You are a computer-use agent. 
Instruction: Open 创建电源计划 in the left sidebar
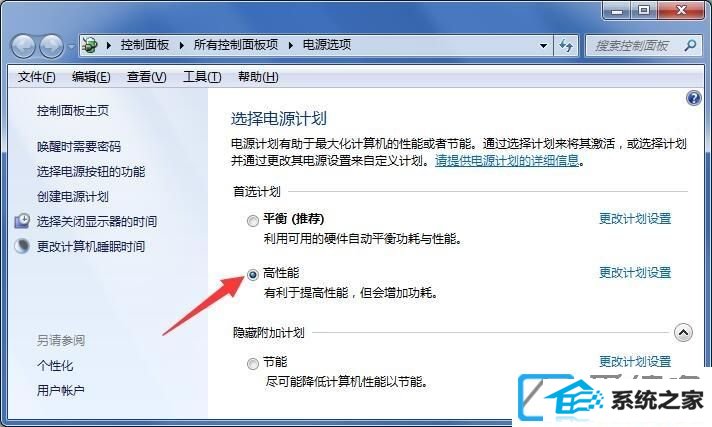(x=73, y=196)
